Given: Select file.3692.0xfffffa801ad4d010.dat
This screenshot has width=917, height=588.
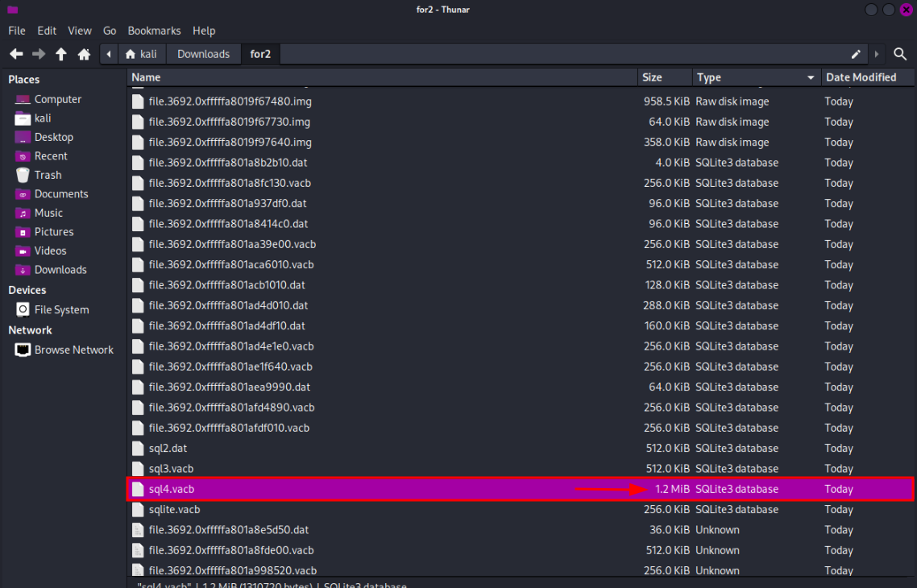Looking at the screenshot, I should [521, 306].
